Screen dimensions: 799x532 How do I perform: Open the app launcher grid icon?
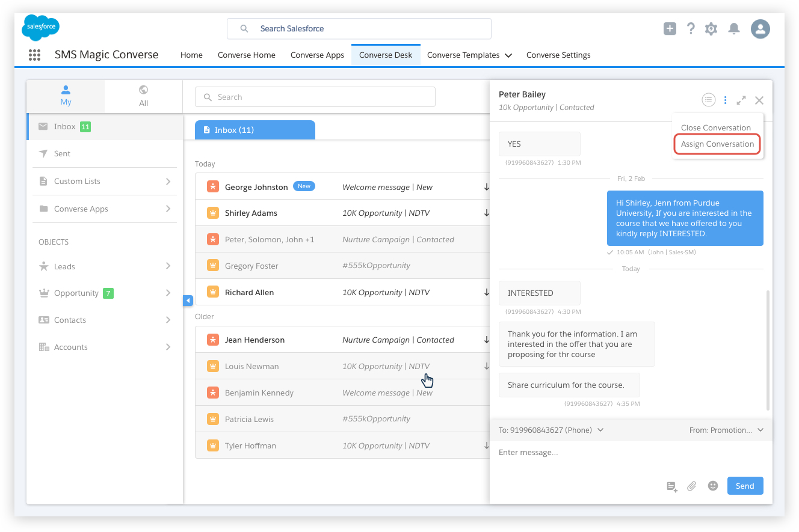pos(34,55)
